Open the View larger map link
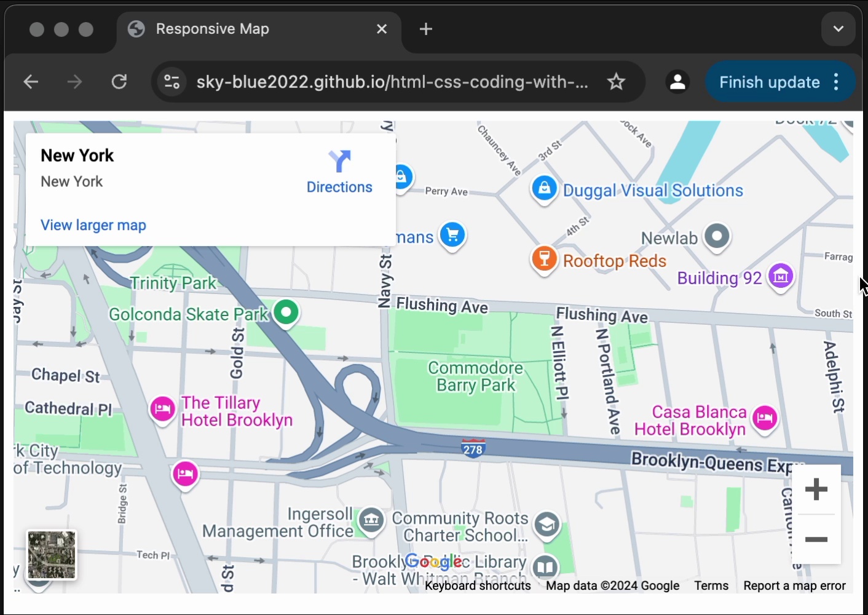Screen dimensions: 868x615 pos(93,225)
